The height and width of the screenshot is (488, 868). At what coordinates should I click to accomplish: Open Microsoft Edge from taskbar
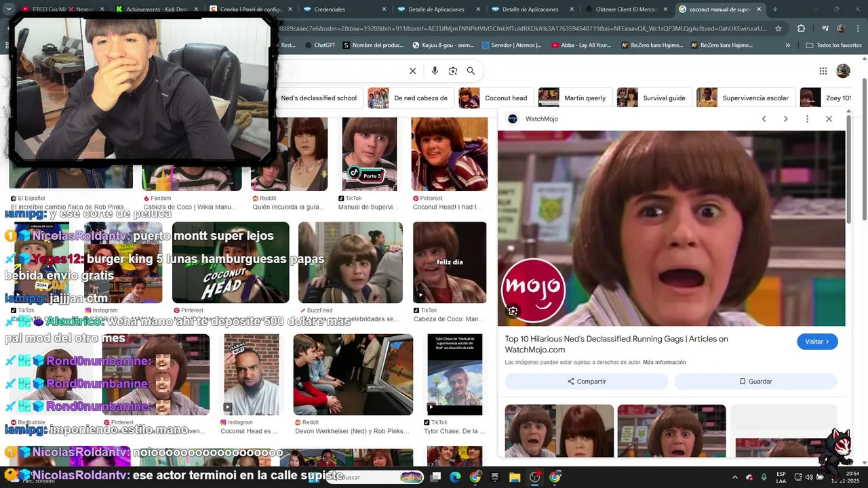click(x=455, y=477)
